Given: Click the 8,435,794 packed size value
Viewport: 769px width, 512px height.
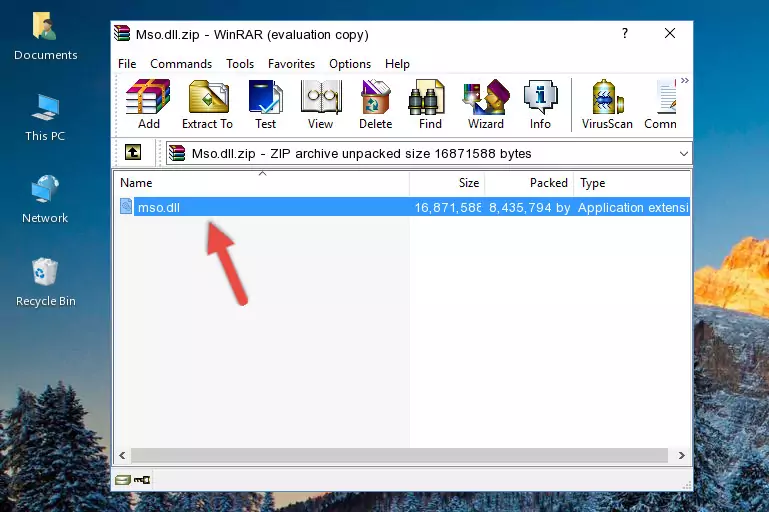Looking at the screenshot, I should pyautogui.click(x=529, y=207).
